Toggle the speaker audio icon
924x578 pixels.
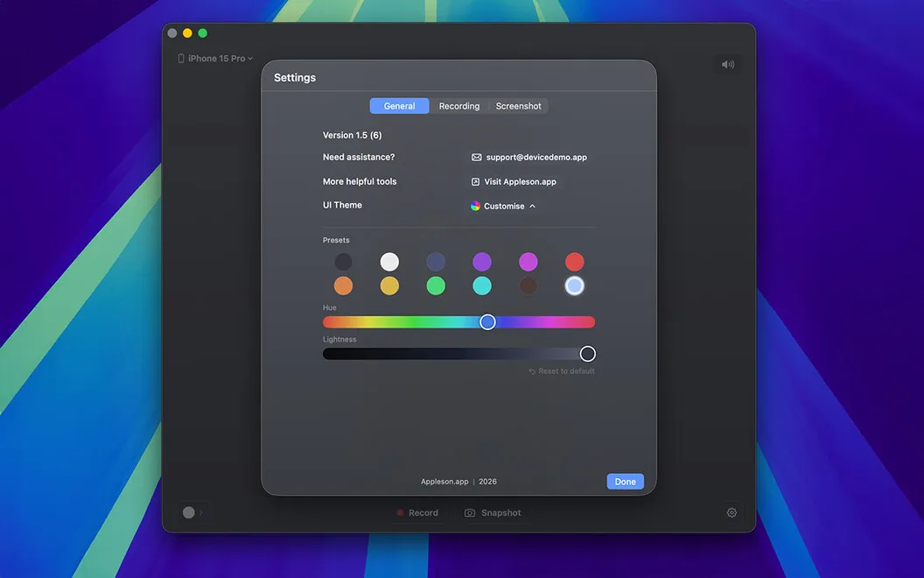(x=728, y=64)
